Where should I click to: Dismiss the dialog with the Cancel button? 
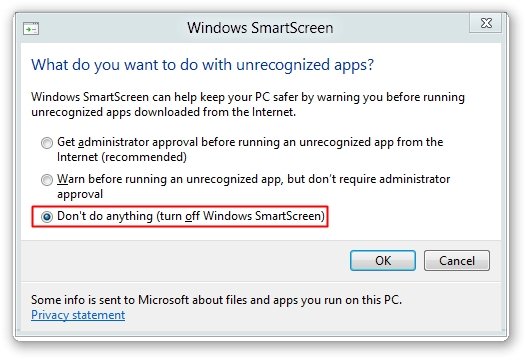tap(457, 260)
